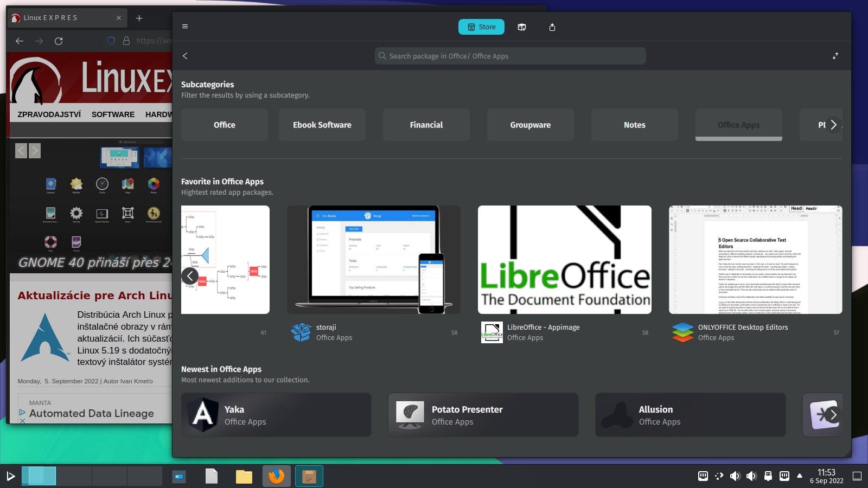The height and width of the screenshot is (488, 868).
Task: Open a new tab in Firefox
Action: click(x=139, y=18)
